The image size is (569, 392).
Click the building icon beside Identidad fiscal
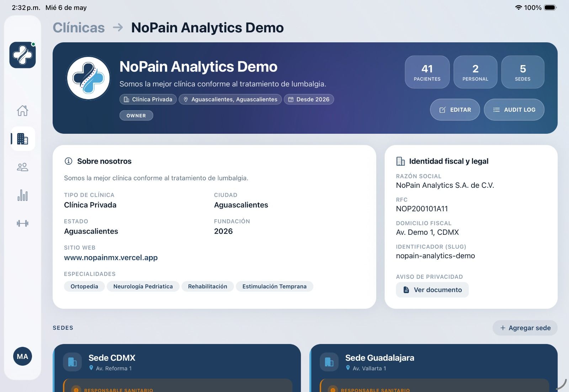click(x=400, y=161)
